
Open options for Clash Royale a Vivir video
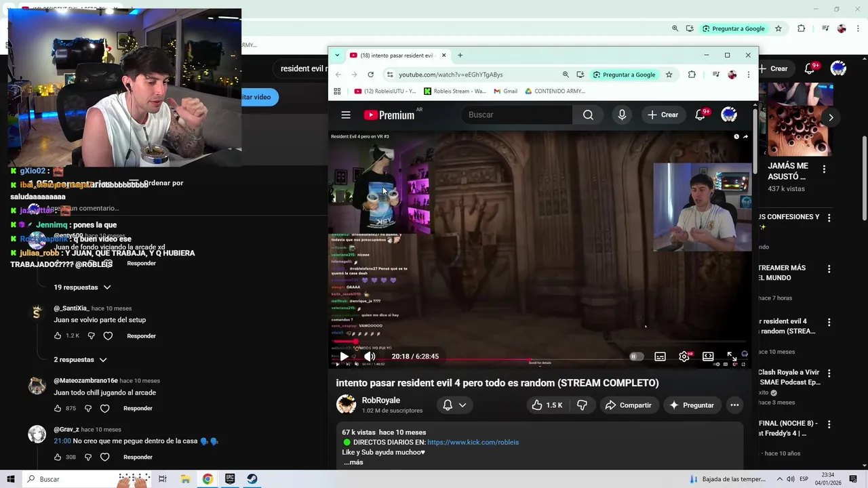click(x=829, y=373)
